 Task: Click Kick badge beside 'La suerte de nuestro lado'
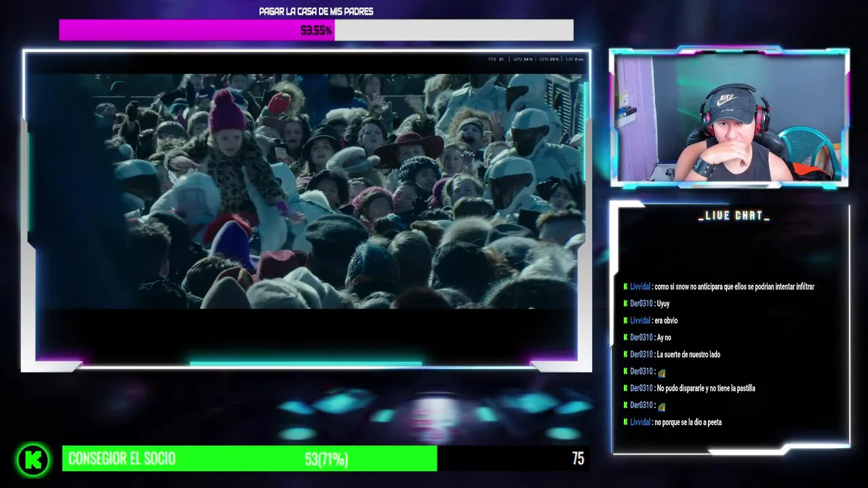point(625,354)
